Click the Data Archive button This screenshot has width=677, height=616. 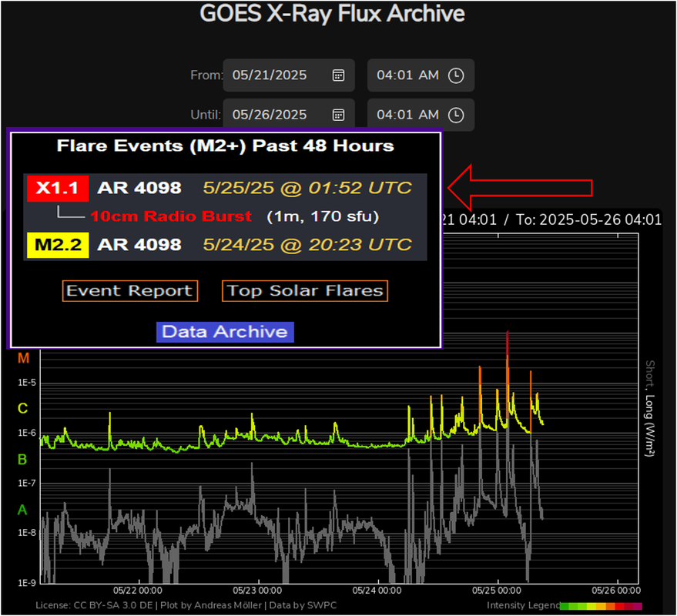pos(225,332)
